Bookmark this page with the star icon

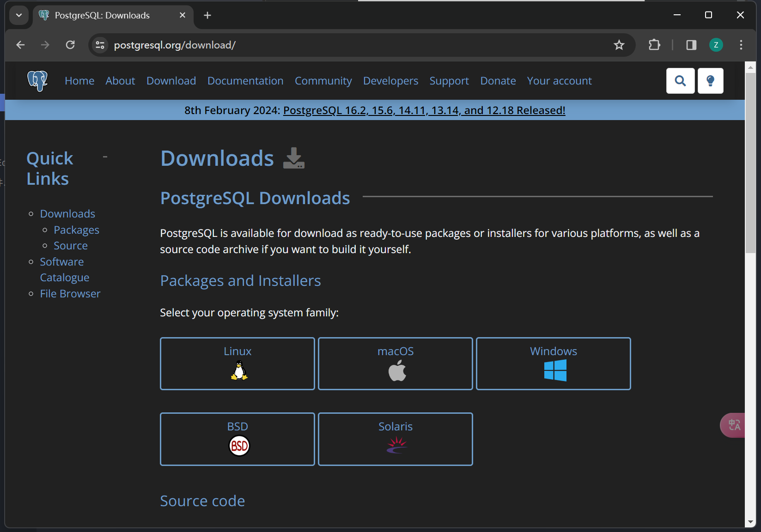click(x=619, y=45)
